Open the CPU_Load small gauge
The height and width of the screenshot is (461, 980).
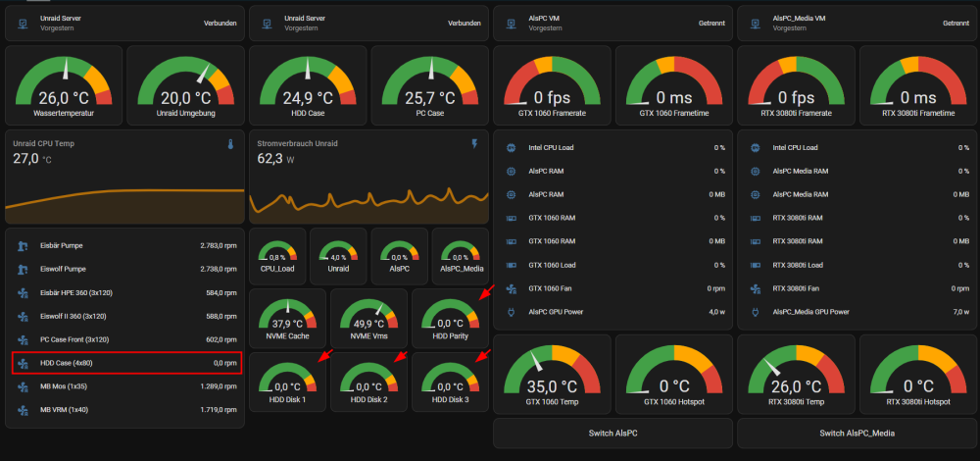[277, 256]
